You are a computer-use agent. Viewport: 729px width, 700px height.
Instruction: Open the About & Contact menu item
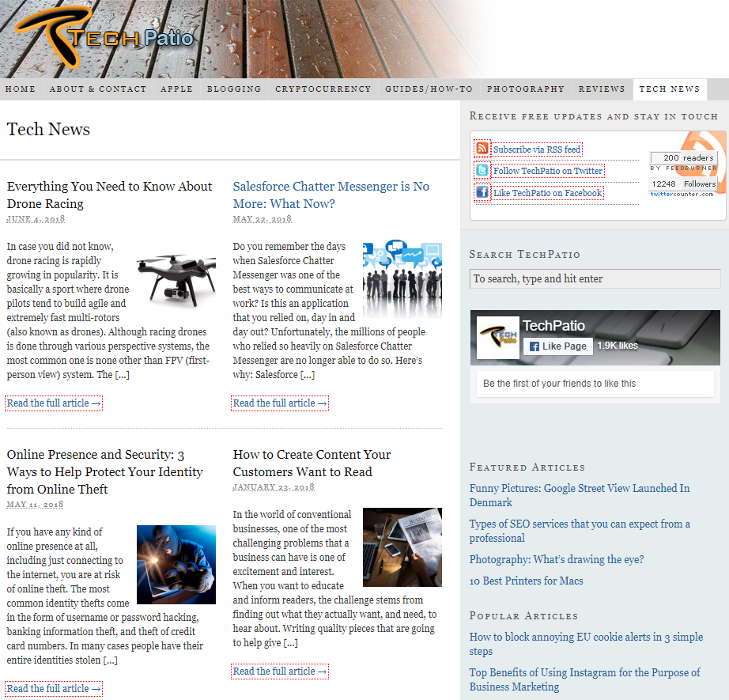pos(98,89)
